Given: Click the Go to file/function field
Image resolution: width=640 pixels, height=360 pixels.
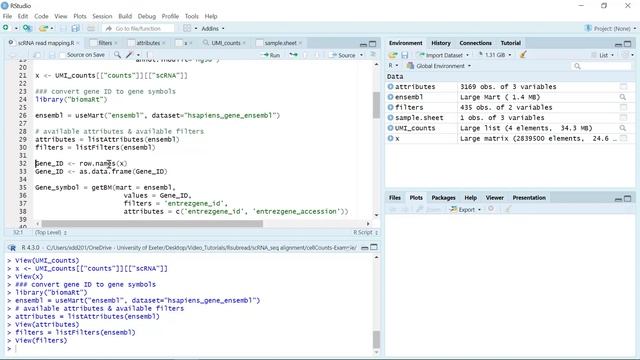Looking at the screenshot, I should (x=139, y=29).
